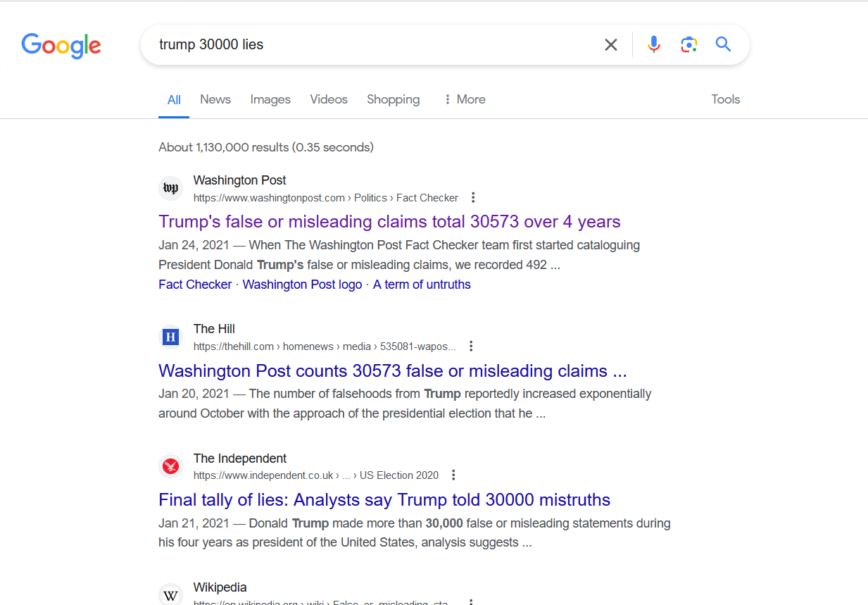Click the thehill.com breadcrumb URL
Screen dimensions: 868x605
pos(325,347)
